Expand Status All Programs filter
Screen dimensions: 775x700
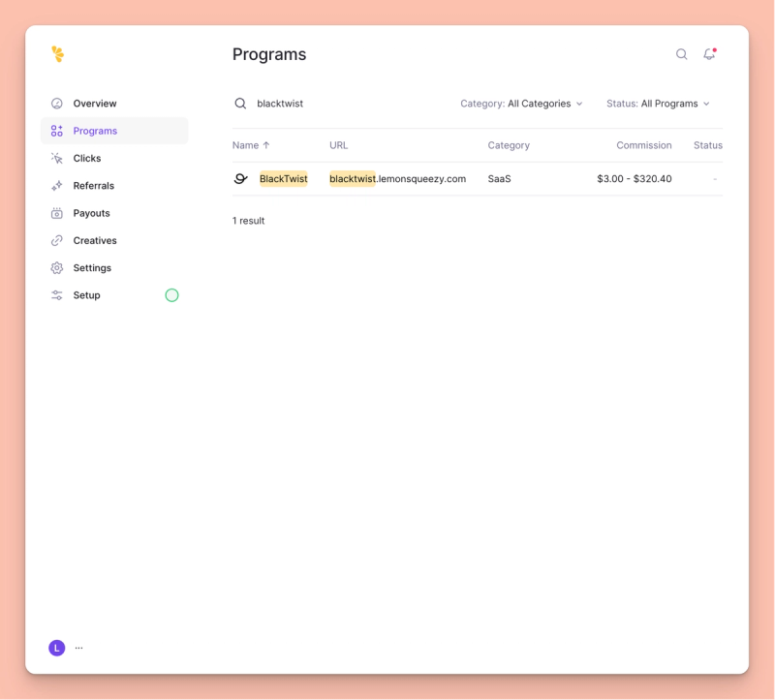658,104
